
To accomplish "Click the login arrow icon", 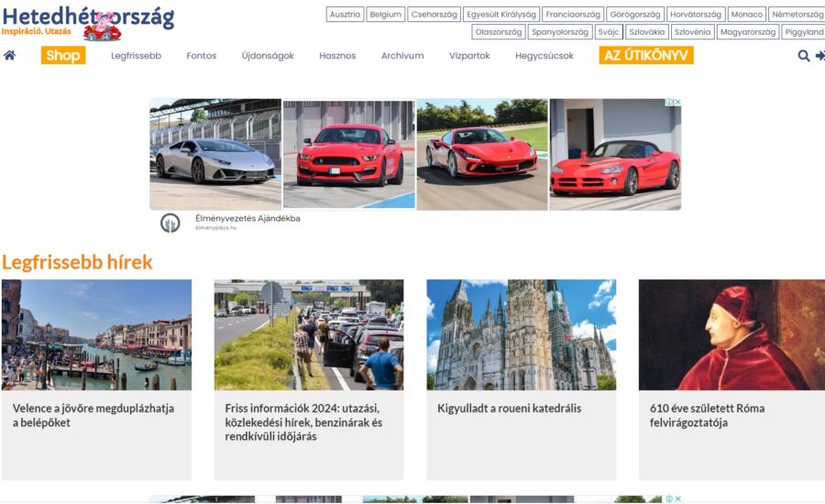I will pos(819,56).
